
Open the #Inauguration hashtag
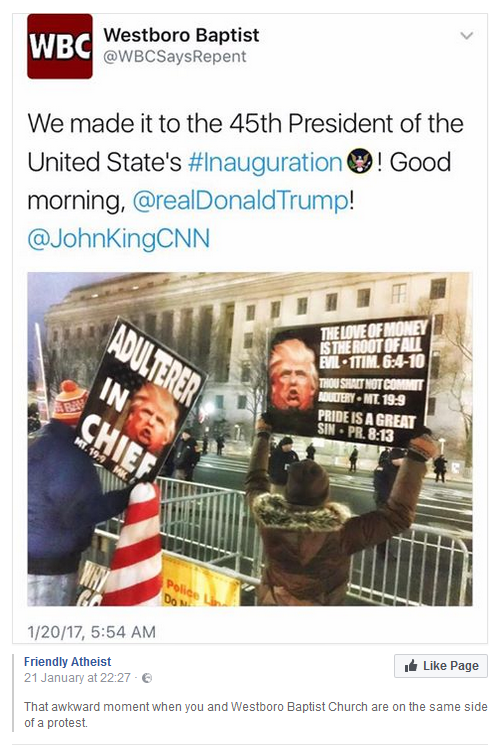[x=265, y=162]
